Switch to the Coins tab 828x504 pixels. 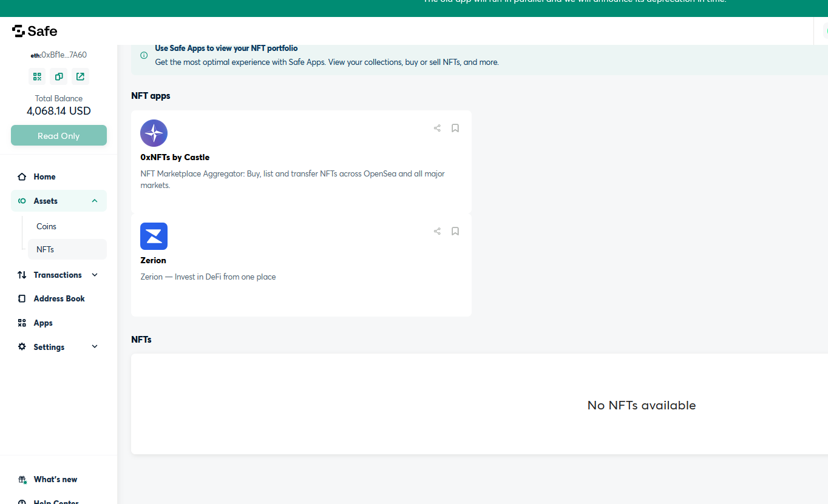tap(46, 226)
